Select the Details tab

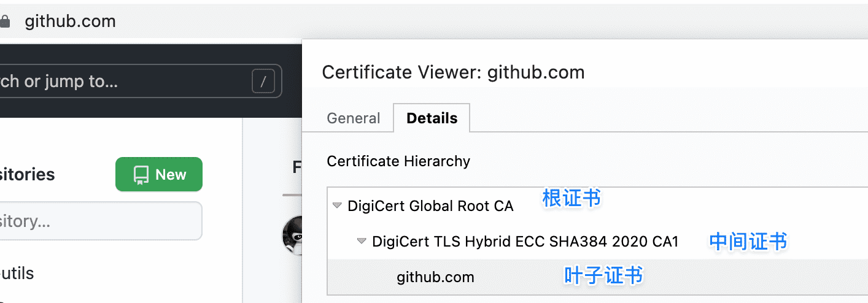[x=432, y=118]
